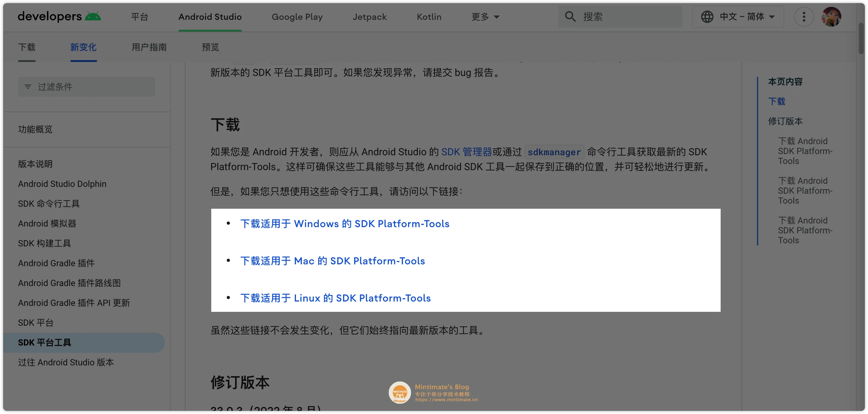Open SDK 平台 sidebar entry
Screen dimensions: 868x414
(x=35, y=323)
